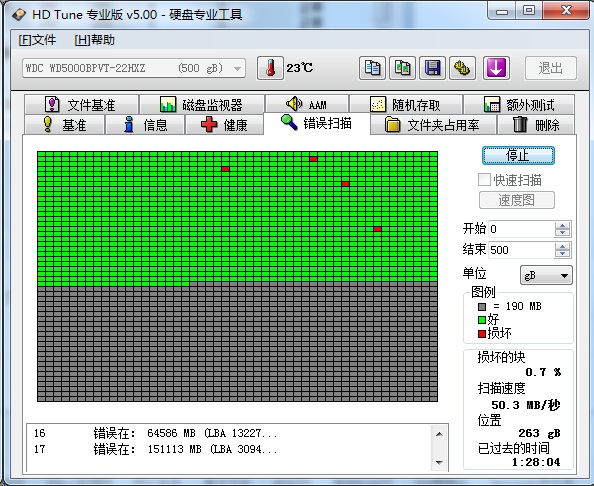Click the HD Tune title bar app icon
594x486 pixels.
point(19,15)
